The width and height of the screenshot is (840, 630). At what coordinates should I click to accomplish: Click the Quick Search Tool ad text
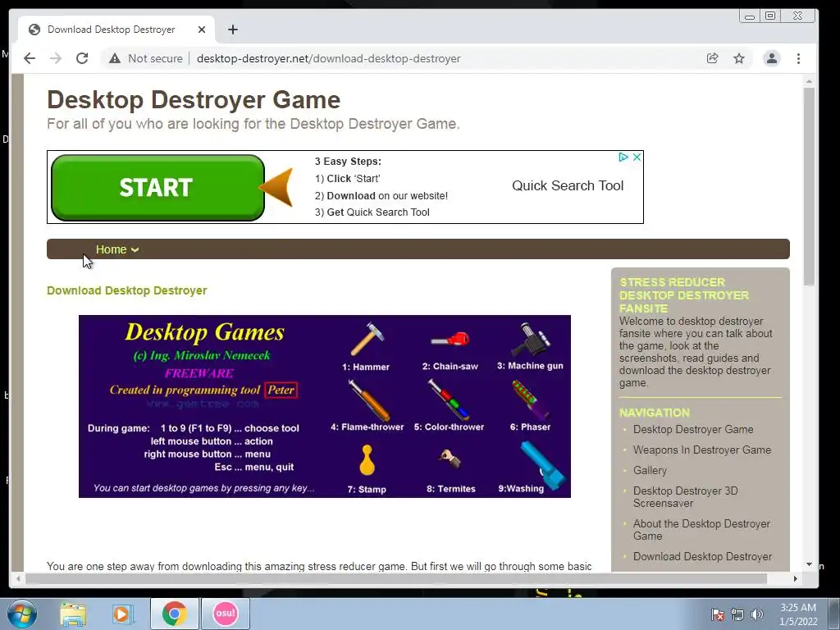point(568,185)
